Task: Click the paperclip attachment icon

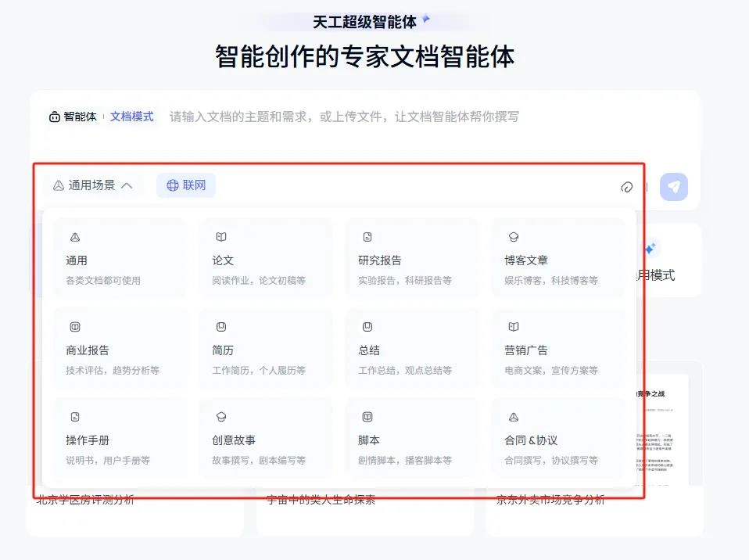Action: click(627, 187)
